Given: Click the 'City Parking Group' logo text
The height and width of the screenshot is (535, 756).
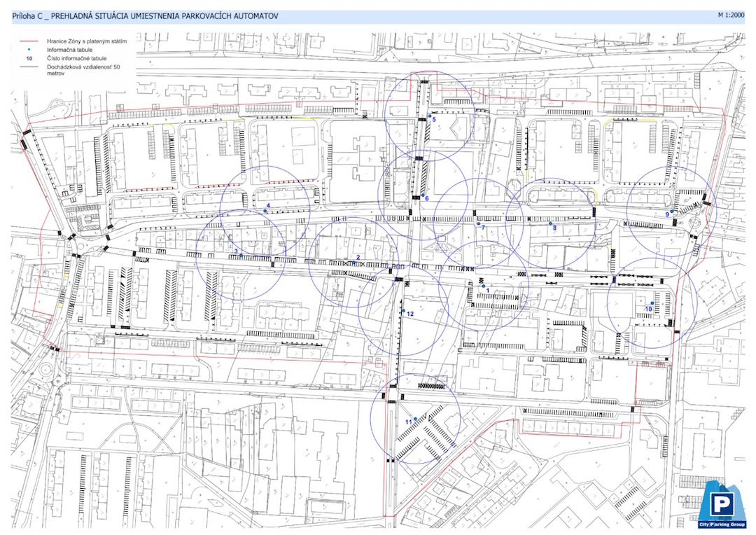Looking at the screenshot, I should click(x=722, y=524).
